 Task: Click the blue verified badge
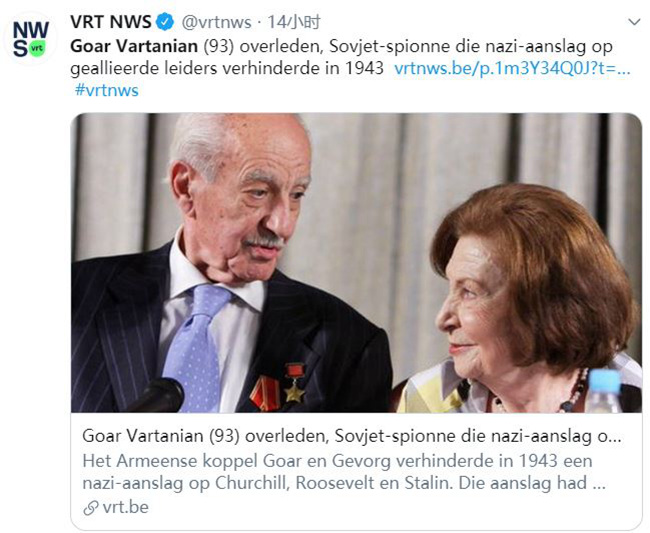point(165,22)
